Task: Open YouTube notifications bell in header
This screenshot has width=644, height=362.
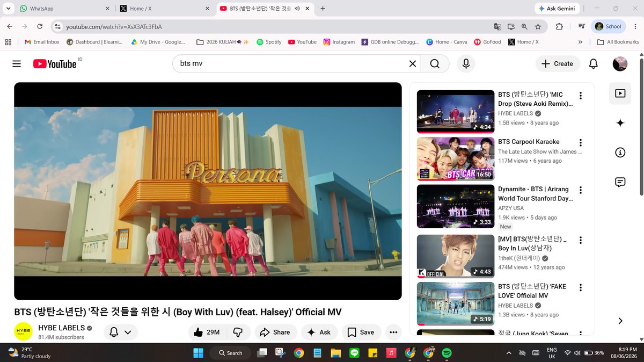Action: point(593,63)
